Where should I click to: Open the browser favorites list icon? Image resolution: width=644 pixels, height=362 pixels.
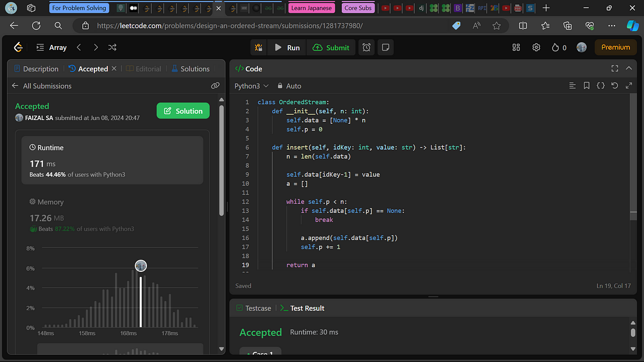545,25
